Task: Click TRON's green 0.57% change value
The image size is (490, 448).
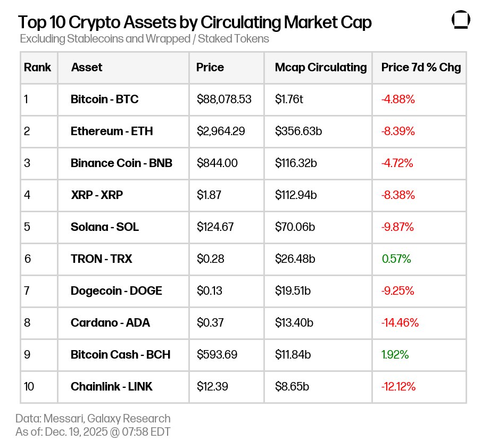Action: (x=396, y=259)
